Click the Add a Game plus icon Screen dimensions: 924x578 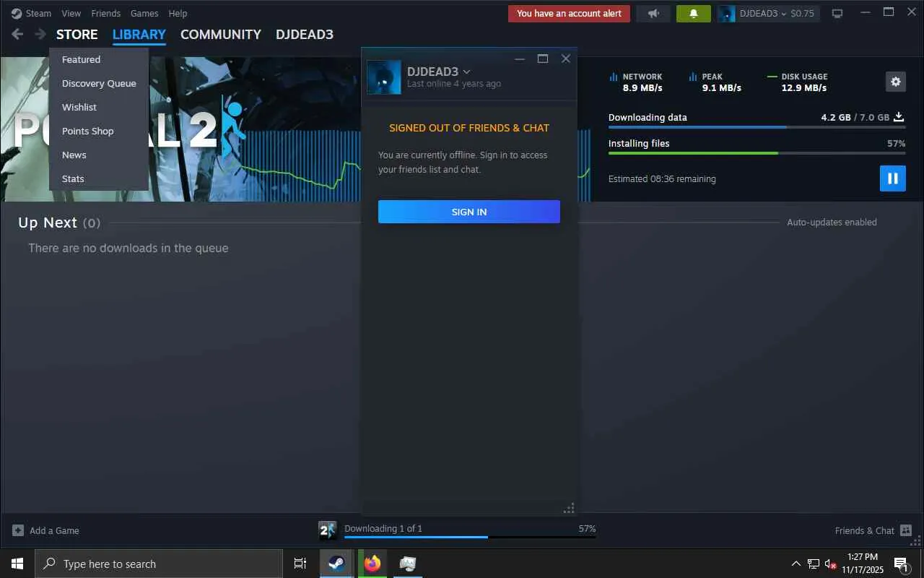tap(18, 530)
